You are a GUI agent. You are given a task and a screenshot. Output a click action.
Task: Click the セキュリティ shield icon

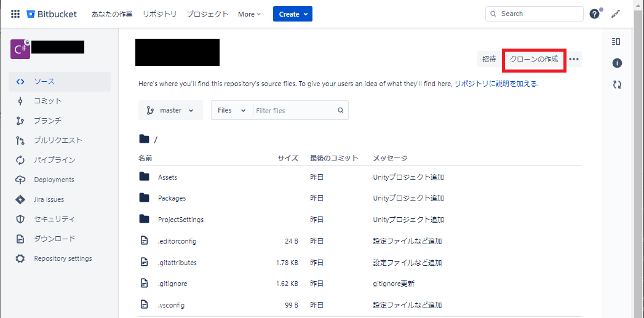click(20, 219)
